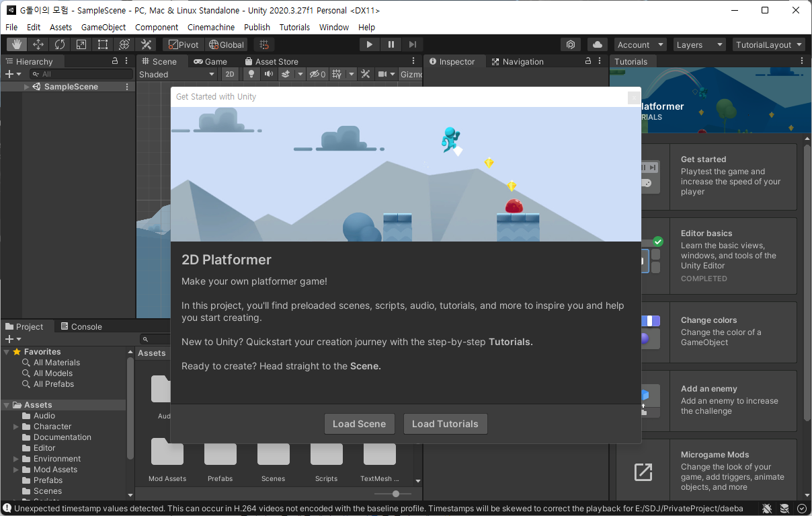Viewport: 812px width, 516px height.
Task: Expand the SampleScene in Hierarchy
Action: [26, 87]
